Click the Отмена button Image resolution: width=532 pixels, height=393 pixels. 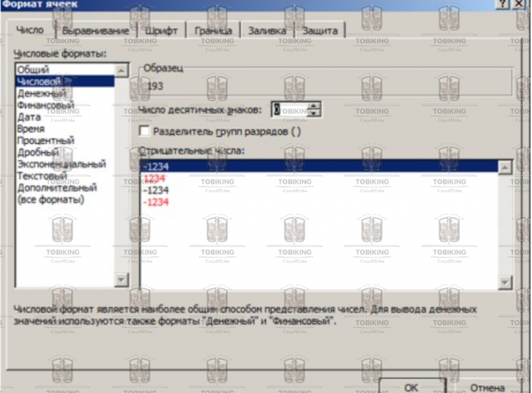[x=487, y=387]
